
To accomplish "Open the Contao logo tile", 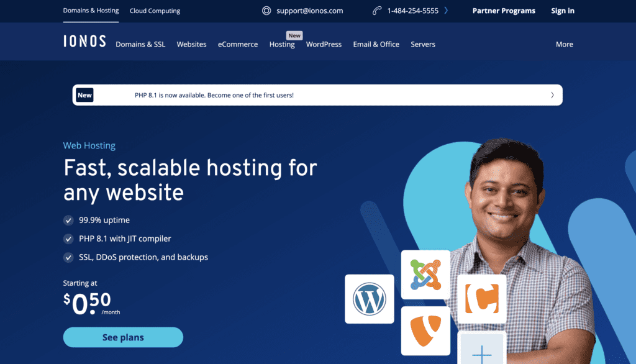I will tap(482, 298).
